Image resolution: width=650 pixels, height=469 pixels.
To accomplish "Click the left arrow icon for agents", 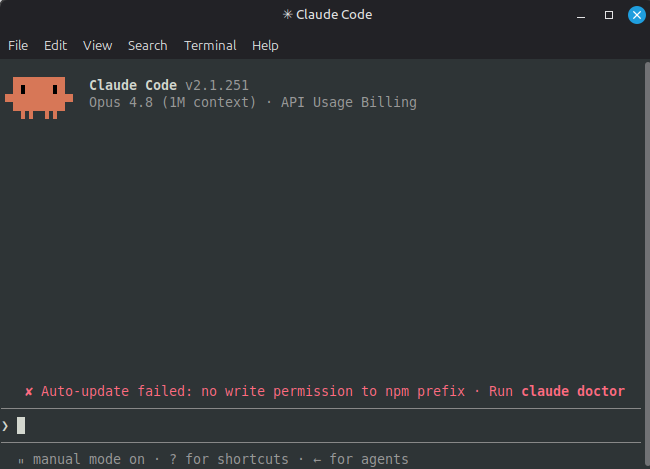I will point(317,460).
